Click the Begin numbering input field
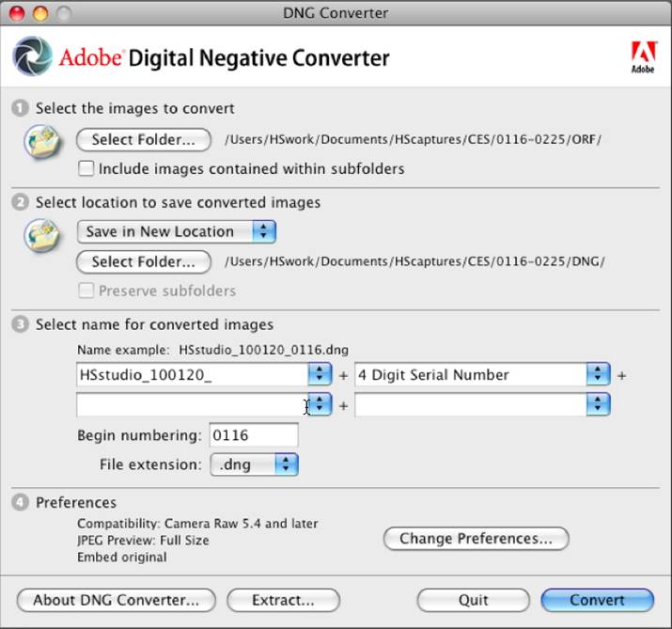The height and width of the screenshot is (629, 672). click(254, 435)
